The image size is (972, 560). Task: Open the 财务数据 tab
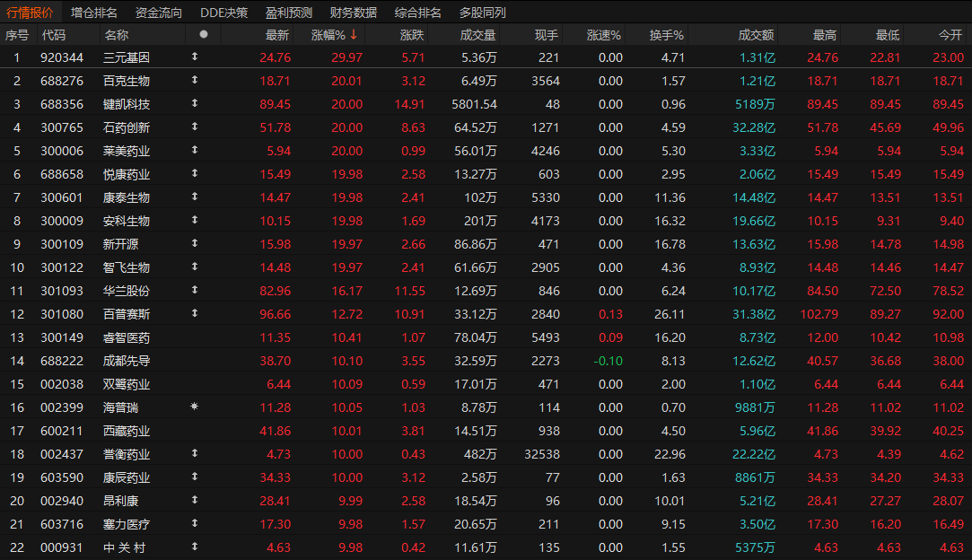coord(354,13)
